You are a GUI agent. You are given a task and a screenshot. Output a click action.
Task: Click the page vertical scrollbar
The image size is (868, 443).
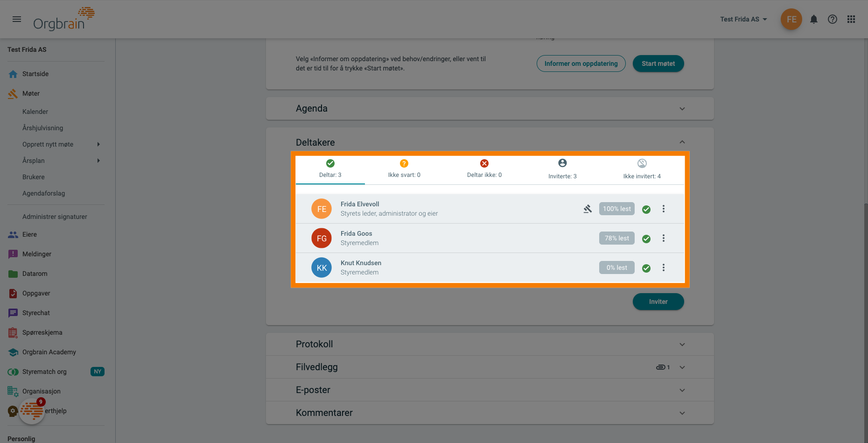click(x=866, y=322)
